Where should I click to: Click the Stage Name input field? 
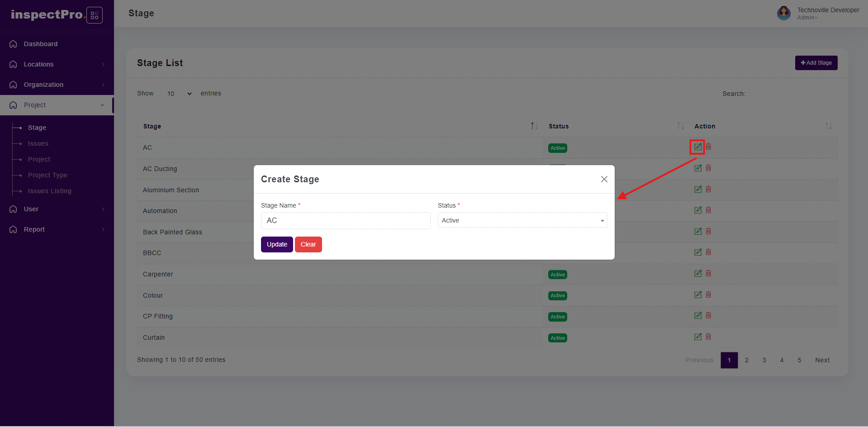click(x=345, y=221)
